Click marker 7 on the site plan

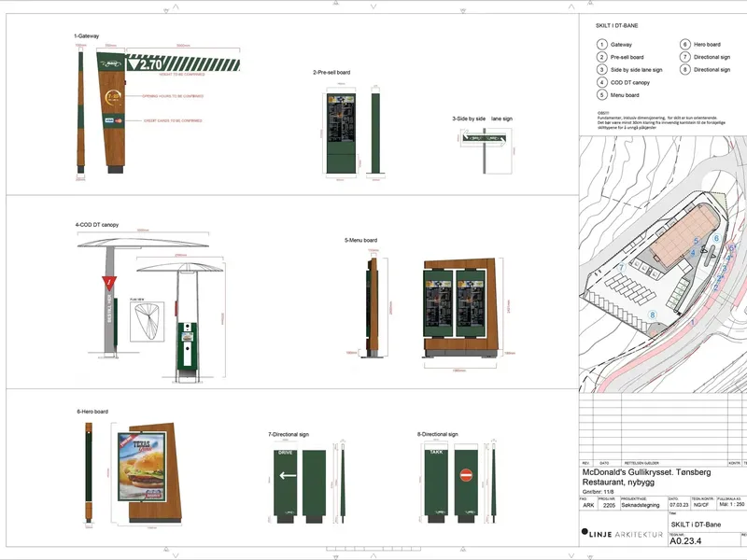point(621,268)
